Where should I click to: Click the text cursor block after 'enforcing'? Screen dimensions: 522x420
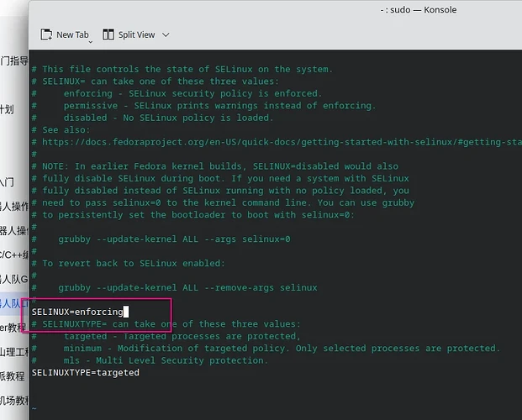pos(126,312)
